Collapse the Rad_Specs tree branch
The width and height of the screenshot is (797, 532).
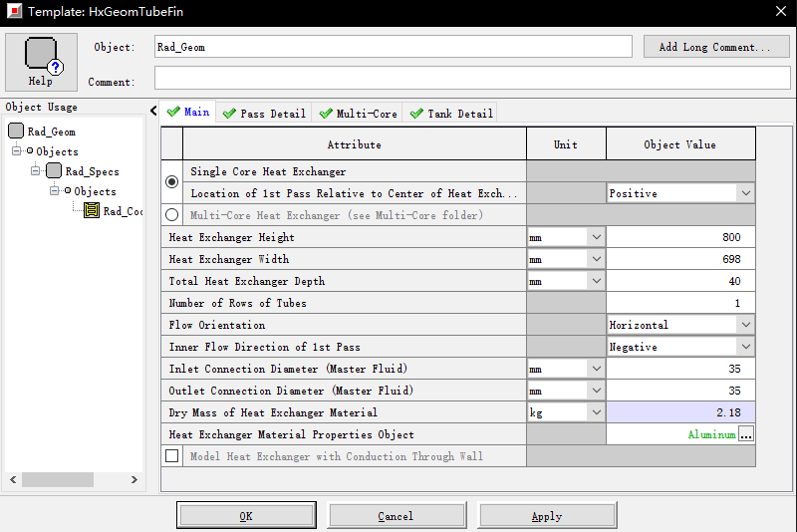click(x=35, y=171)
